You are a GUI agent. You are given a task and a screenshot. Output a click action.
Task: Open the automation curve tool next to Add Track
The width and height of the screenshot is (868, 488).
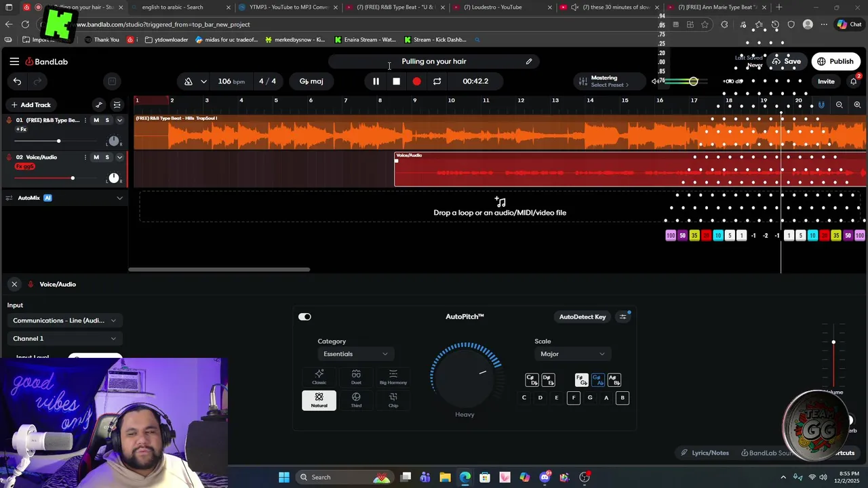[x=99, y=105]
